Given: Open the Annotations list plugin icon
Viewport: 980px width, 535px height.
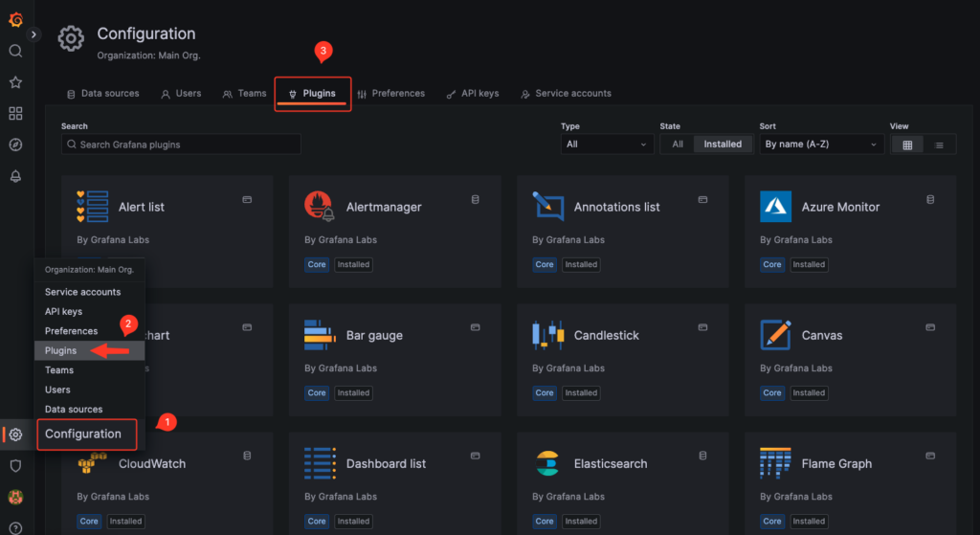Looking at the screenshot, I should pyautogui.click(x=548, y=207).
